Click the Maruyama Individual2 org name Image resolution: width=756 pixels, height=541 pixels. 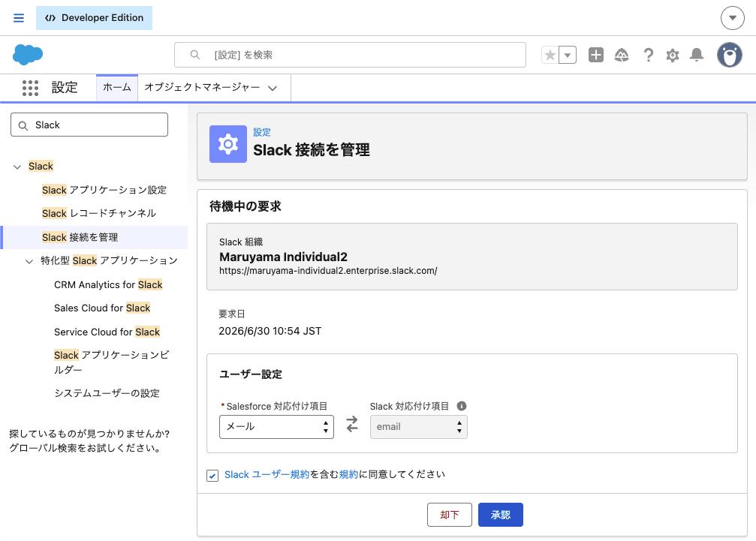pos(283,257)
